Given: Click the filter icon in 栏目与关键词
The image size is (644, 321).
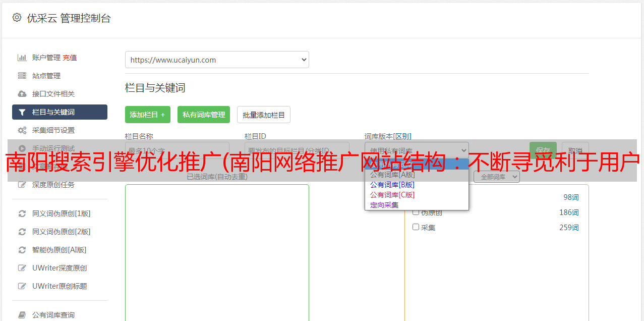Looking at the screenshot, I should click(22, 112).
